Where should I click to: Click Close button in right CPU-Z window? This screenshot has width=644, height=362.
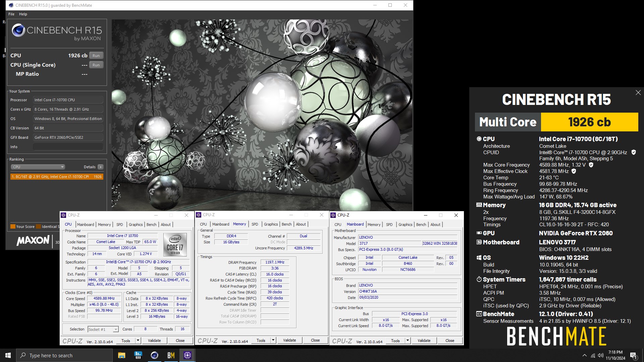point(450,341)
